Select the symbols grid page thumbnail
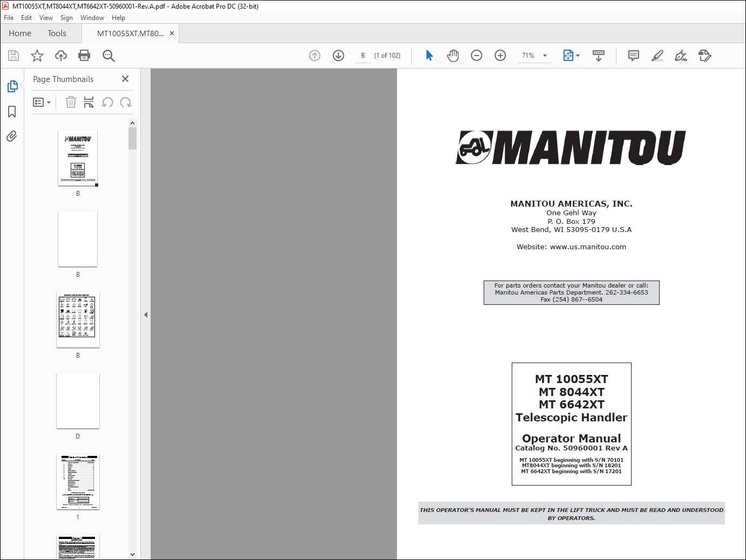Image resolution: width=746 pixels, height=560 pixels. 78,319
